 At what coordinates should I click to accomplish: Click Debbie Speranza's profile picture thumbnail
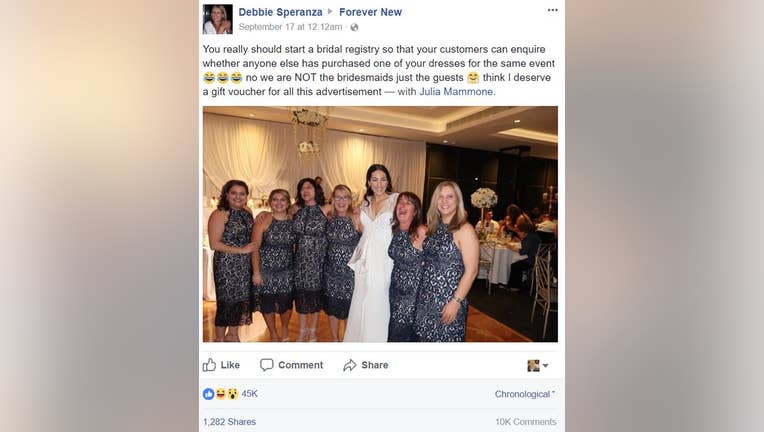[217, 19]
